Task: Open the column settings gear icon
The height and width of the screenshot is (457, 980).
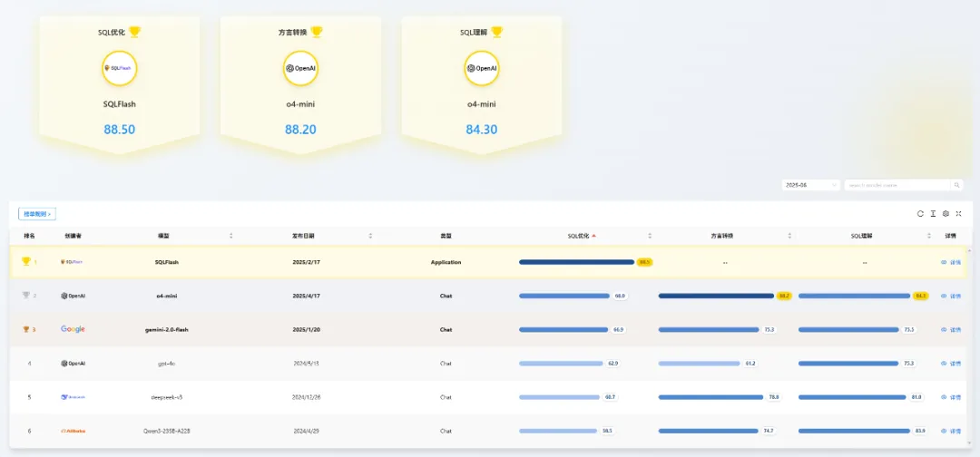Action: 946,213
